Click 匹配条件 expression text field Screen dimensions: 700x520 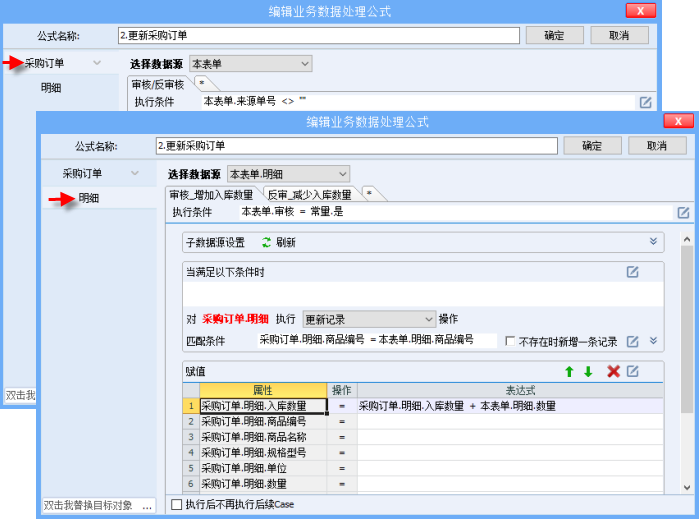point(377,340)
